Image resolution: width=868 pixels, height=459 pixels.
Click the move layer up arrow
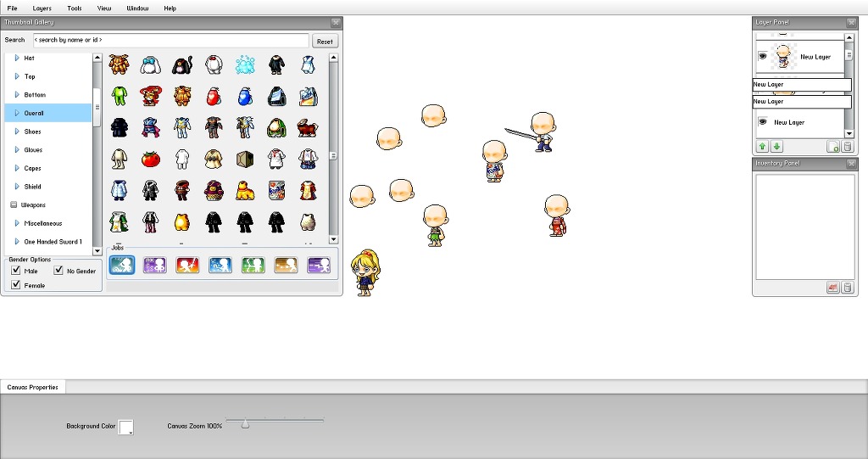(763, 147)
